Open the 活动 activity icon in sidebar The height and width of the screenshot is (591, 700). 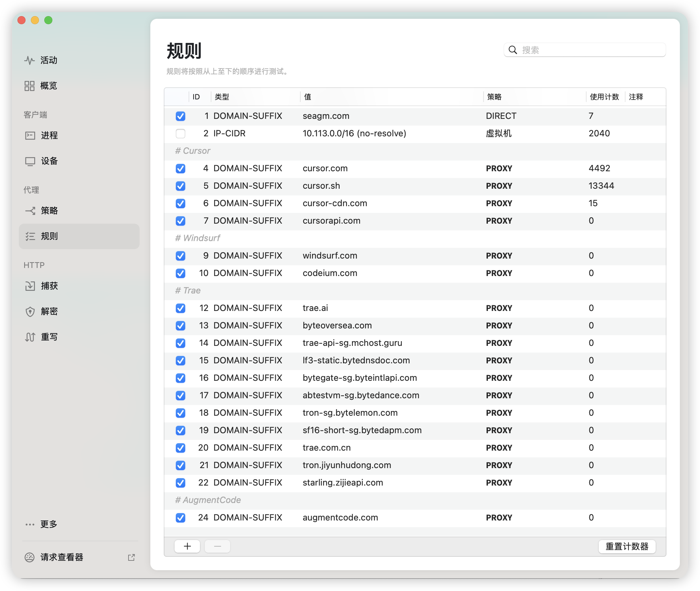30,60
